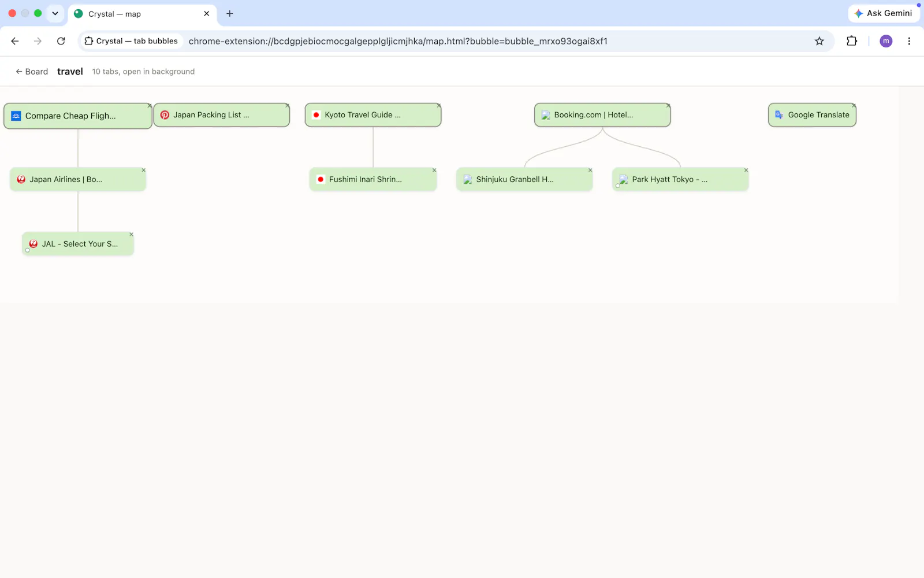
Task: Open the Booking.com Hotel tab card
Action: [x=602, y=115]
